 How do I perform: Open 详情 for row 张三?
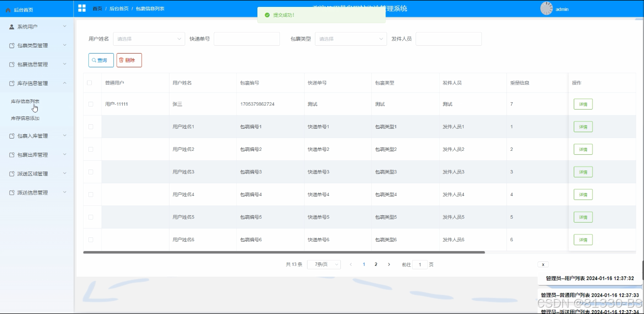pyautogui.click(x=583, y=104)
